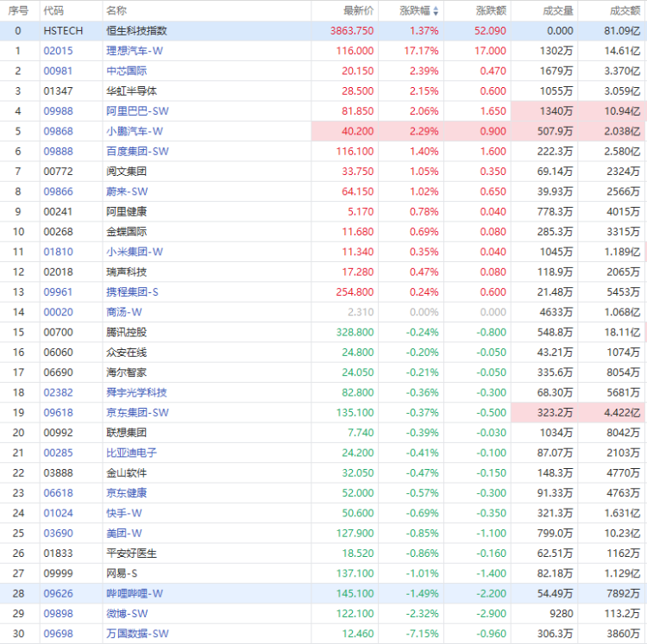
Task: Select 众安在线 stock name
Action: pos(126,353)
